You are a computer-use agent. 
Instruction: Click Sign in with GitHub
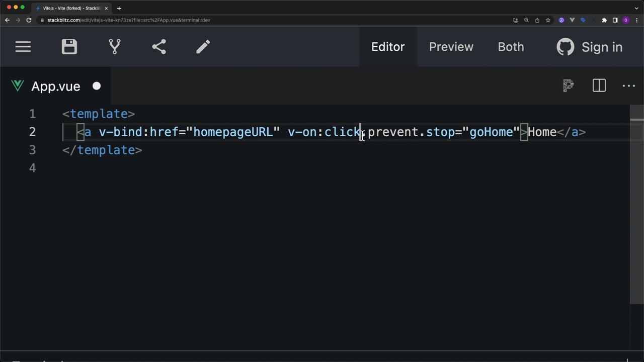pyautogui.click(x=590, y=47)
